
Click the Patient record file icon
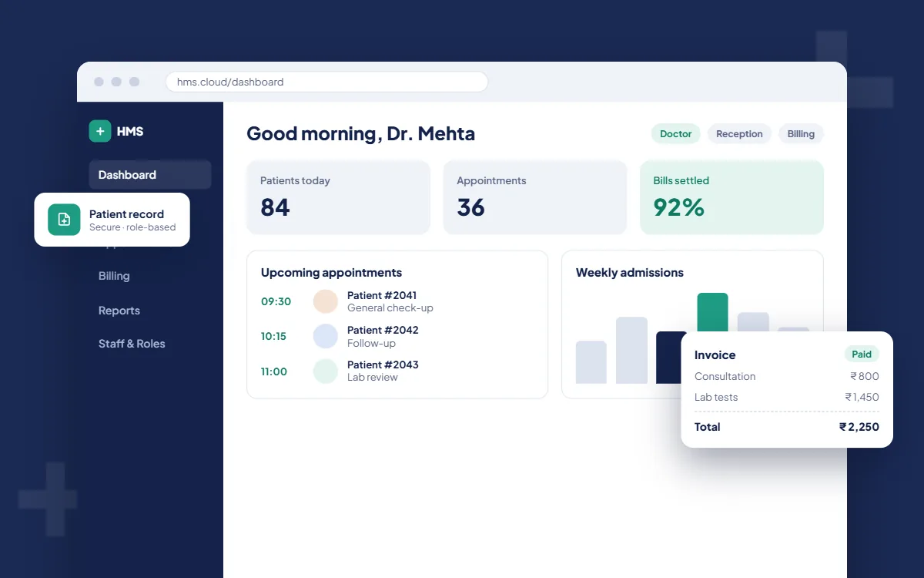tap(64, 220)
